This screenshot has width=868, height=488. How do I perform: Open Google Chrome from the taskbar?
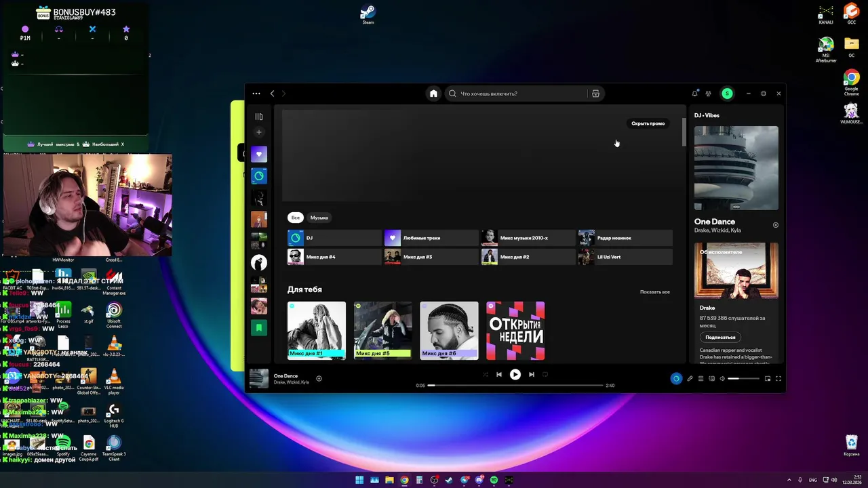coord(404,480)
